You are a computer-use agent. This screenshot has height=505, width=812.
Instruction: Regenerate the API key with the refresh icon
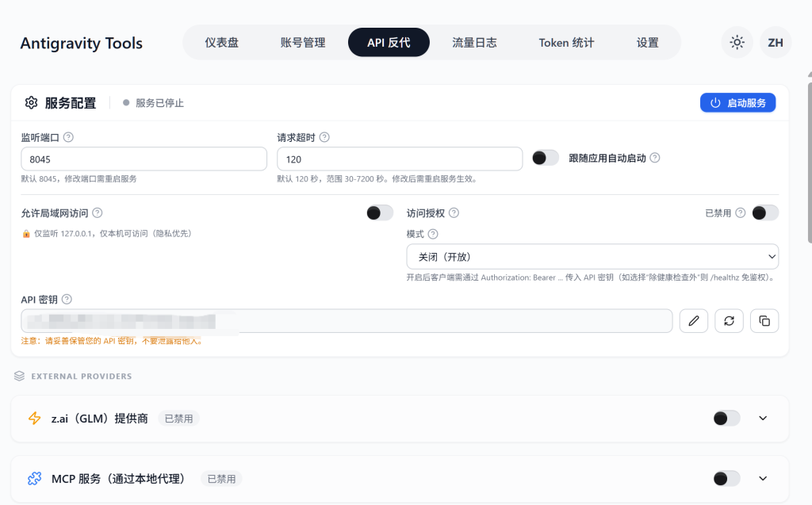pyautogui.click(x=729, y=320)
